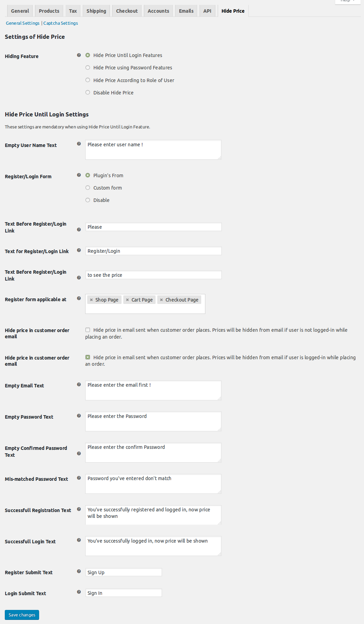Click the Register Submit Text input field
Viewport: 364px width, 624px height.
pos(124,572)
